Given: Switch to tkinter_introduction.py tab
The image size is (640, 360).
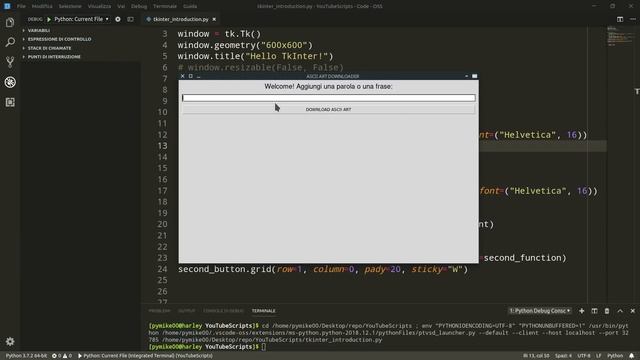Looking at the screenshot, I should [x=180, y=19].
